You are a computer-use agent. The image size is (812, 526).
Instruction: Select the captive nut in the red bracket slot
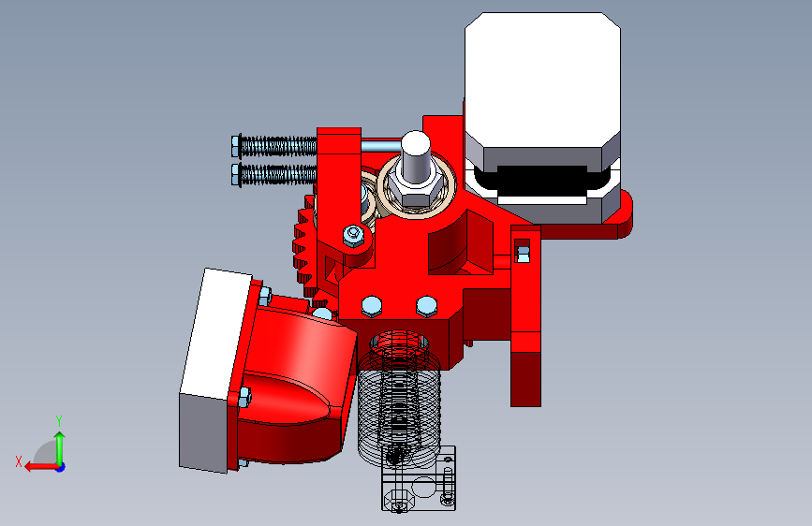(523, 255)
